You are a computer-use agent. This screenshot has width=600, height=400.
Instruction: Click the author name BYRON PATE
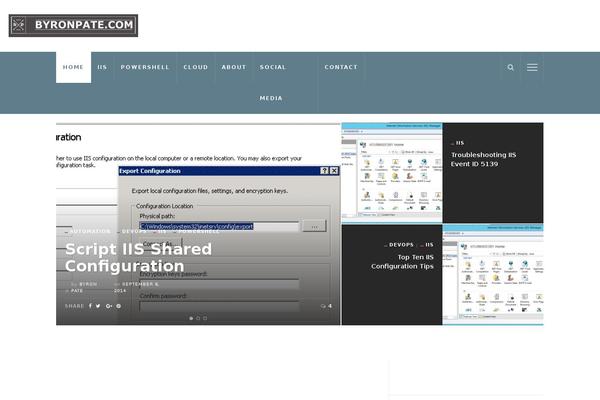point(83,287)
